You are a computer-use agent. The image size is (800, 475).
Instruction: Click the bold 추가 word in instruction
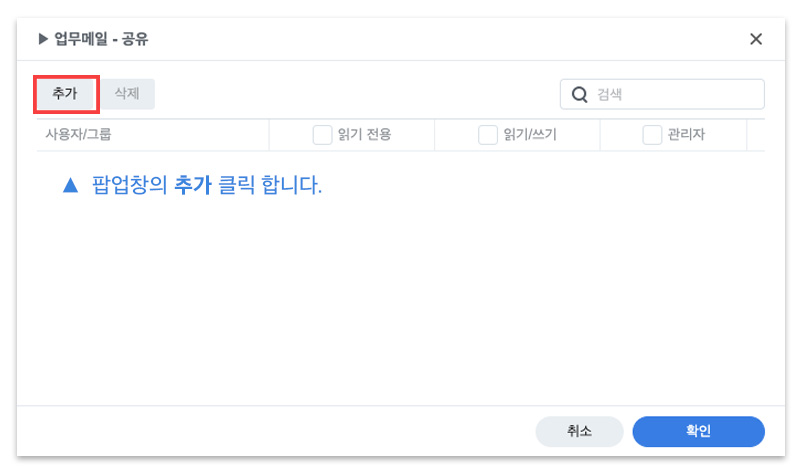pyautogui.click(x=193, y=185)
